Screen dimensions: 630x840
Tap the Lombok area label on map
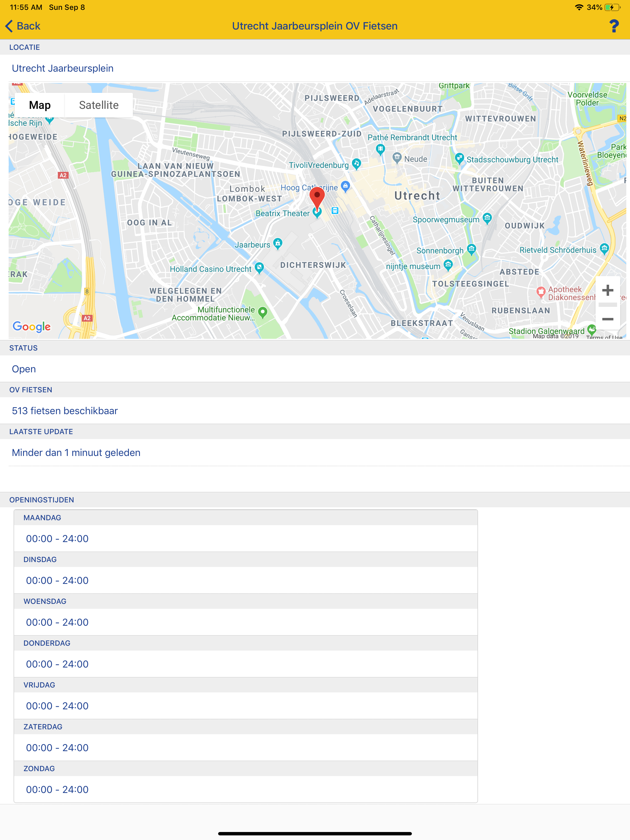pyautogui.click(x=247, y=189)
